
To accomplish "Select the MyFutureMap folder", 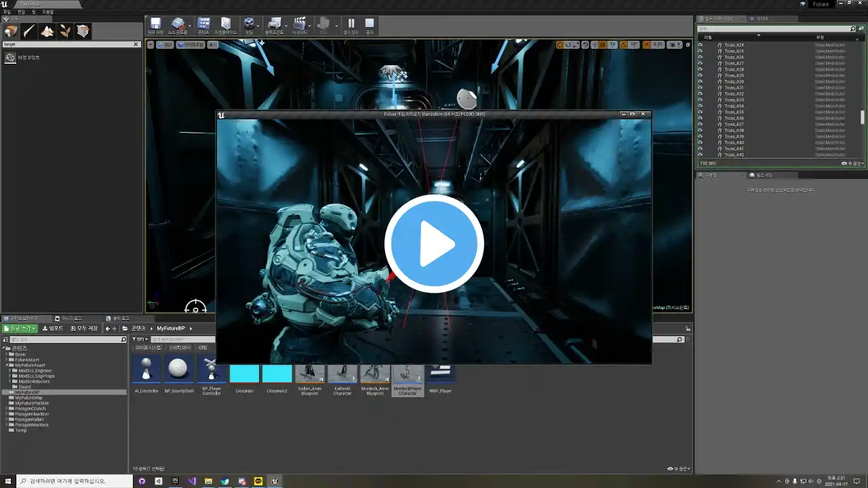I will [29, 398].
